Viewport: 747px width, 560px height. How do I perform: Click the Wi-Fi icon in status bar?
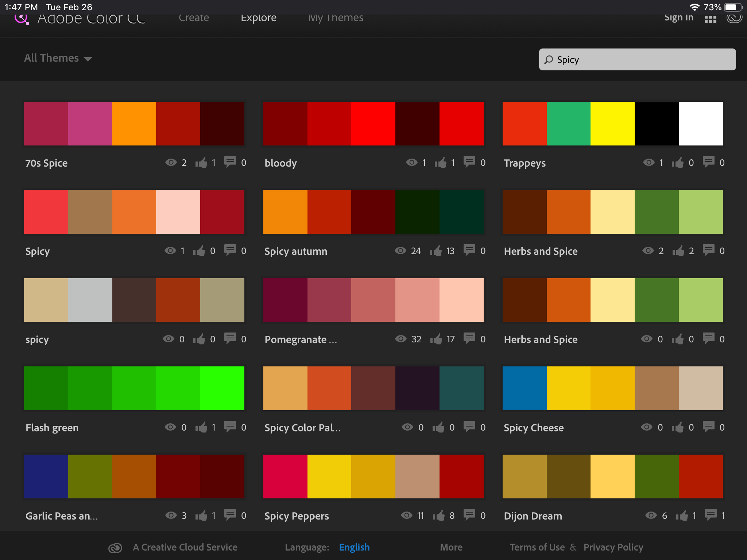click(695, 7)
